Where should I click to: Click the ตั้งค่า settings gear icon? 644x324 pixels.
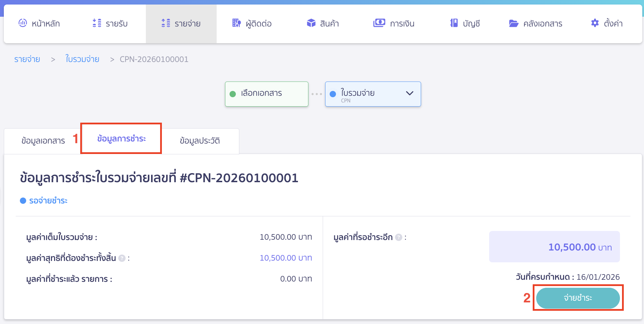(x=595, y=23)
